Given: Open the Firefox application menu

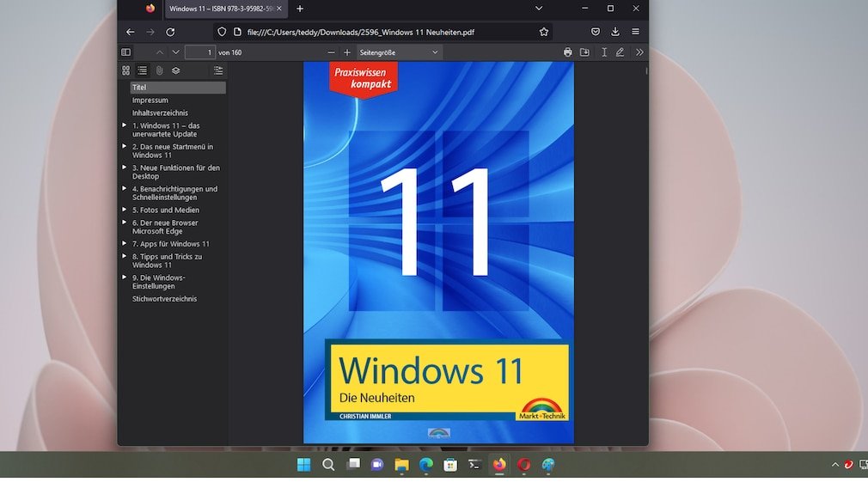Looking at the screenshot, I should pos(635,32).
